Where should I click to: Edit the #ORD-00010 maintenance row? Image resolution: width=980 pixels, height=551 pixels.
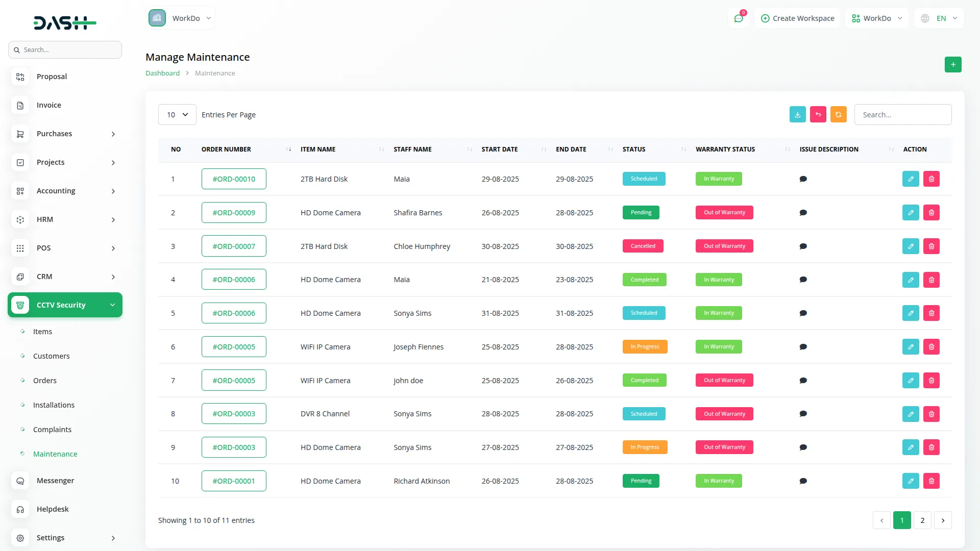910,179
